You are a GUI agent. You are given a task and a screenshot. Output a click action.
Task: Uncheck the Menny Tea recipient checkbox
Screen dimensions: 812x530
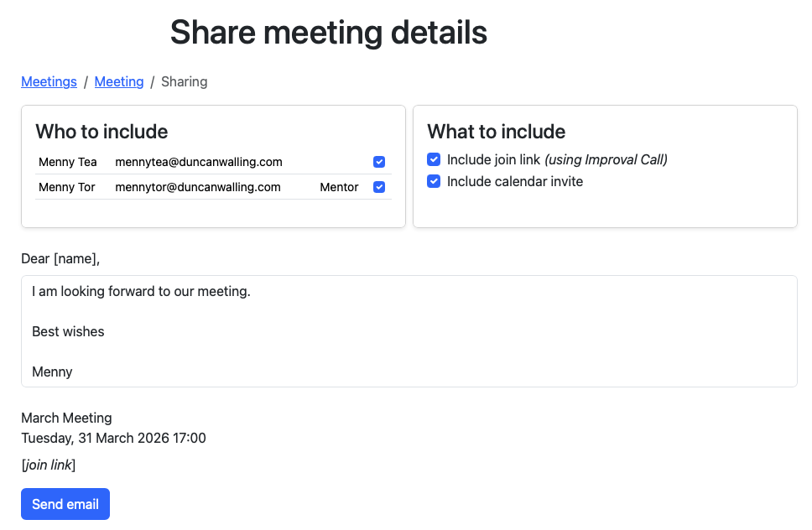(379, 162)
